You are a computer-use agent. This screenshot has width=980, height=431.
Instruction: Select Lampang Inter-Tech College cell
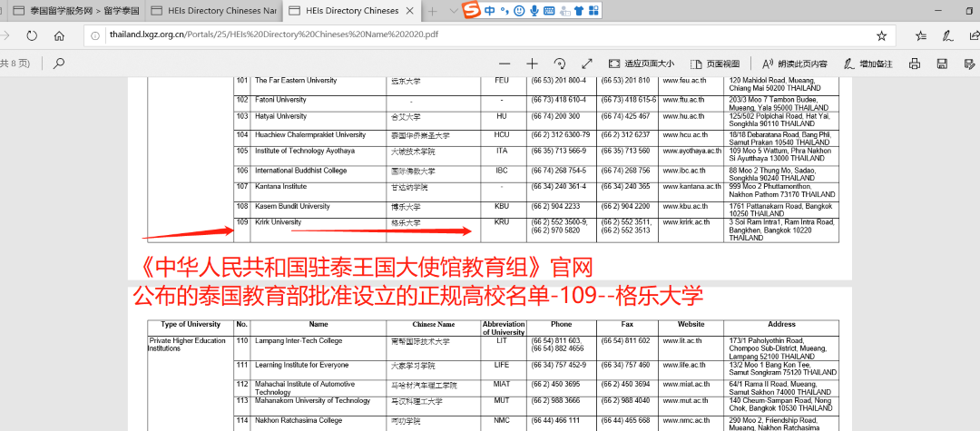[x=299, y=341]
